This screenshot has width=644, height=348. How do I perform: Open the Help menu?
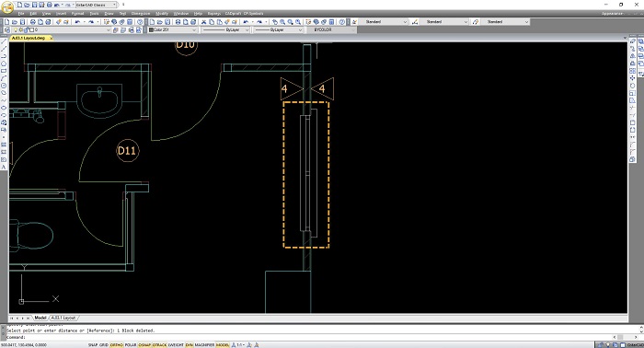click(198, 14)
